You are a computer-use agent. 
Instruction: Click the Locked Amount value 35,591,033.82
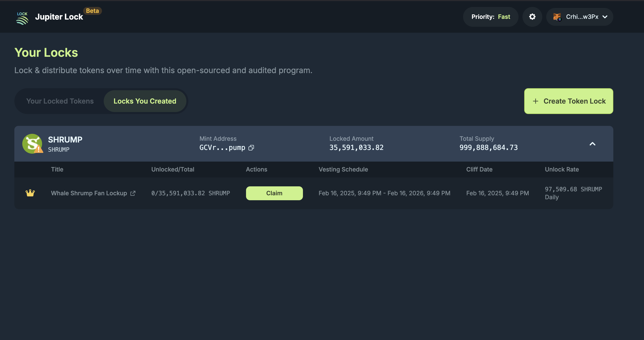356,148
